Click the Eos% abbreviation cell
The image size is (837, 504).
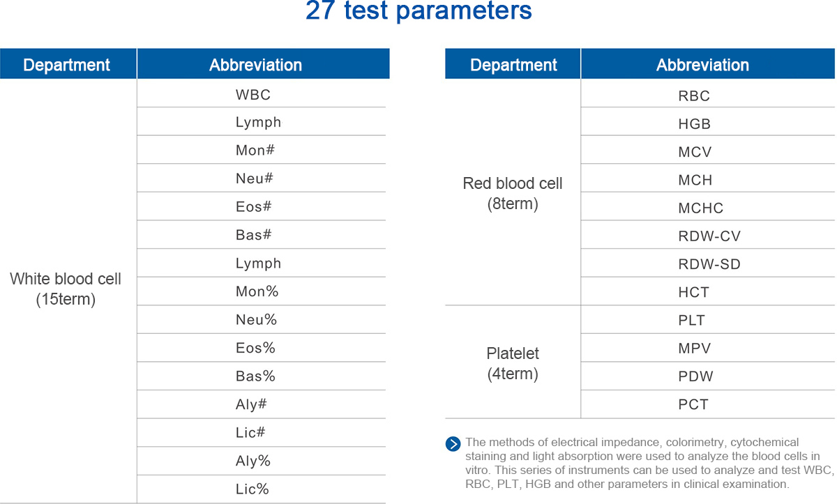pyautogui.click(x=263, y=348)
